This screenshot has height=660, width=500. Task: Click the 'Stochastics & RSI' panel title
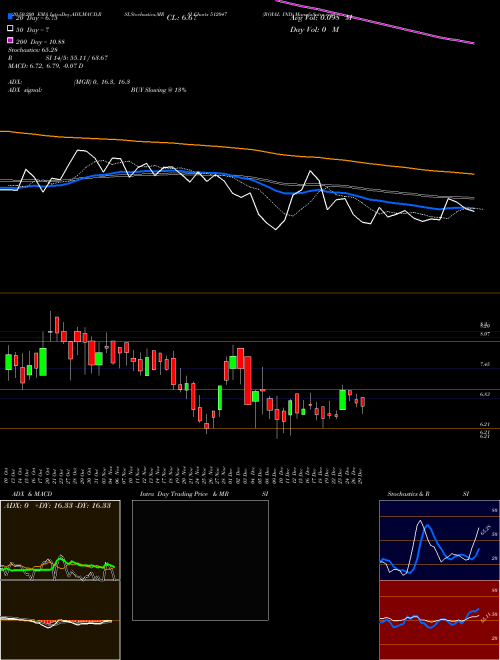428,494
